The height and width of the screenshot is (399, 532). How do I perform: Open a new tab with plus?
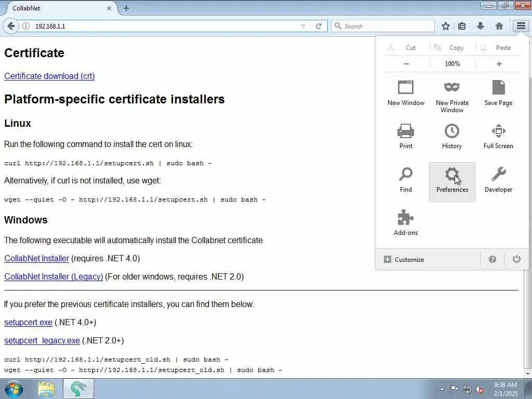pyautogui.click(x=126, y=8)
